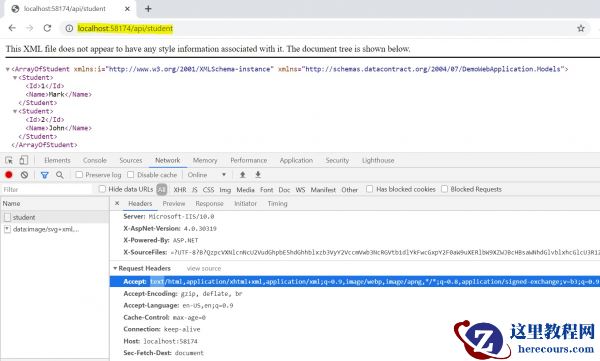Open the Application panel tab

pyautogui.click(x=296, y=160)
